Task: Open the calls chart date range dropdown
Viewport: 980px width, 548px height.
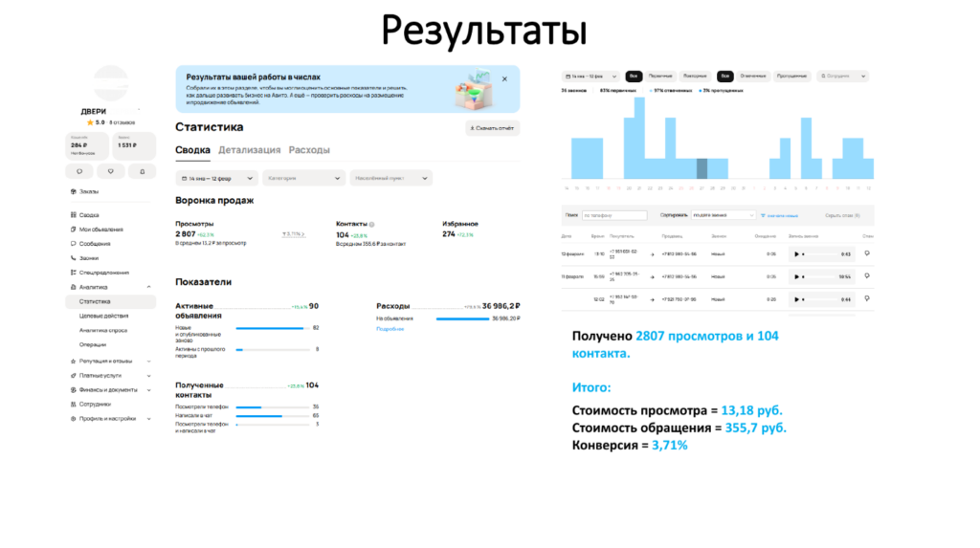Action: [590, 77]
